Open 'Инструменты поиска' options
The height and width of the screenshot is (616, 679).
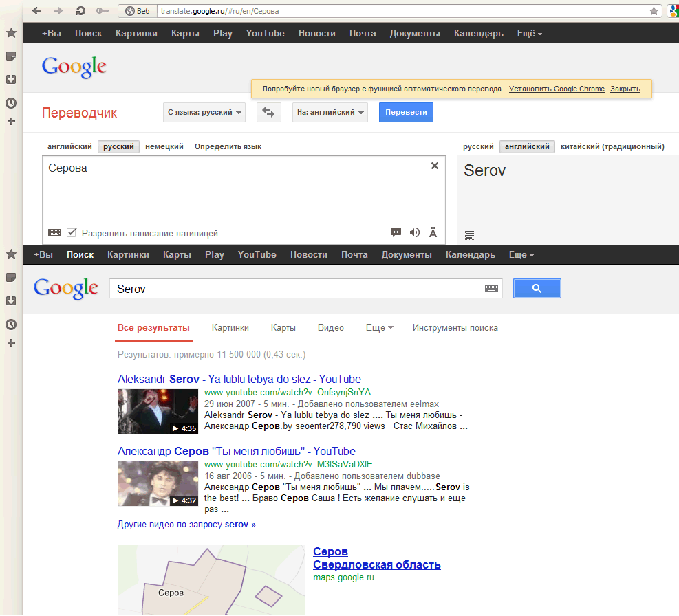[x=455, y=328]
